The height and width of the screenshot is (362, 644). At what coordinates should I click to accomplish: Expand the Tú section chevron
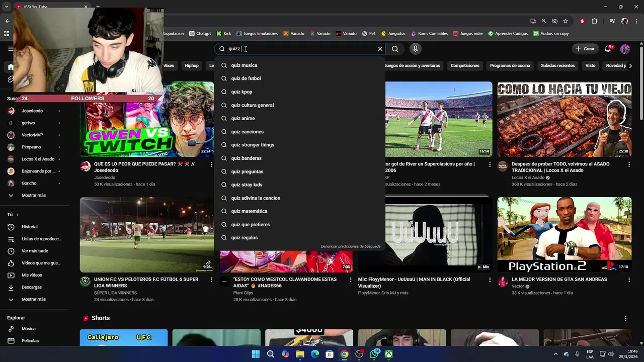[18, 215]
